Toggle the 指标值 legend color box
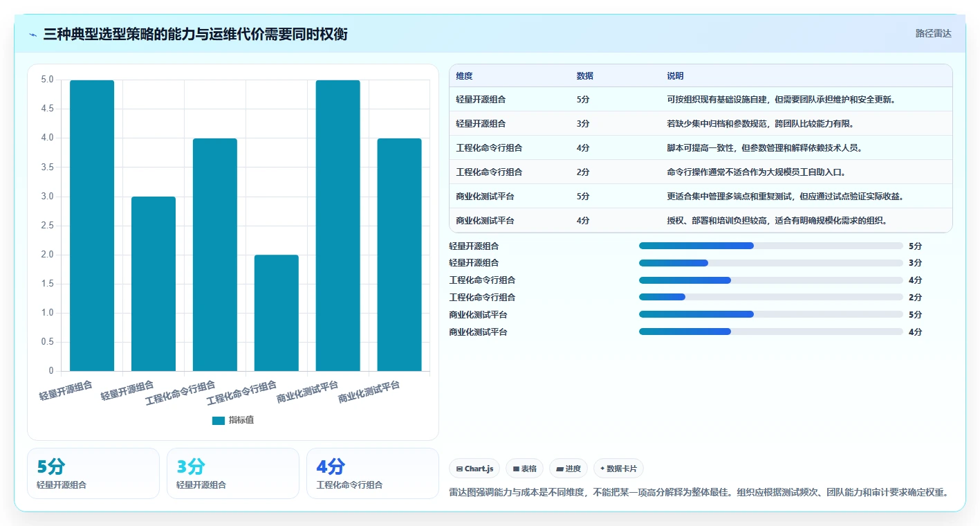 click(x=219, y=420)
